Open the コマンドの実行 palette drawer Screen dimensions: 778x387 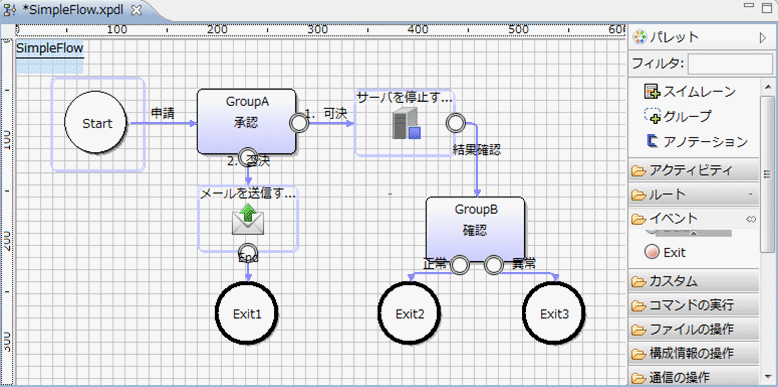tap(694, 305)
